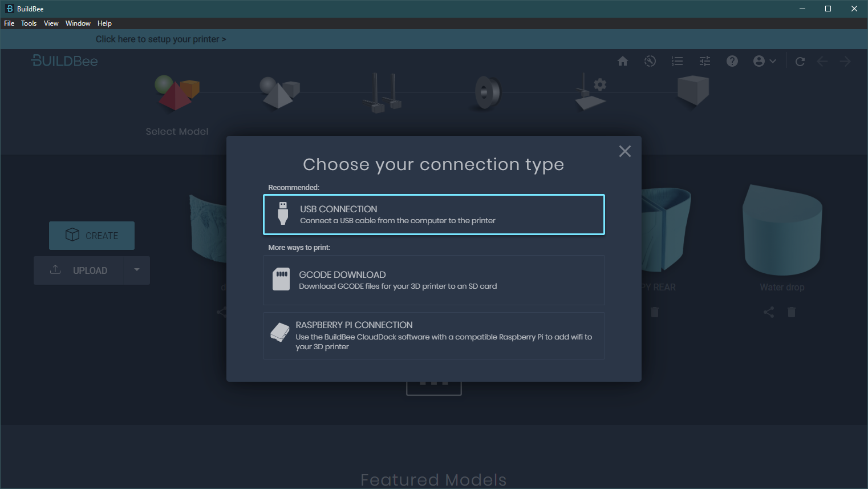Navigate forward with the right arrow
The image size is (868, 489).
(x=845, y=62)
